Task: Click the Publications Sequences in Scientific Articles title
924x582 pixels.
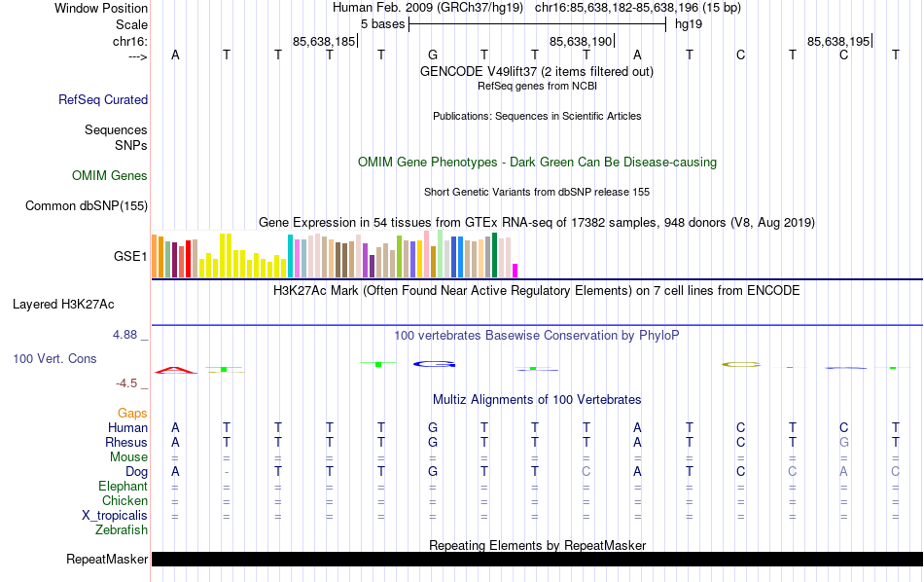Action: click(537, 116)
